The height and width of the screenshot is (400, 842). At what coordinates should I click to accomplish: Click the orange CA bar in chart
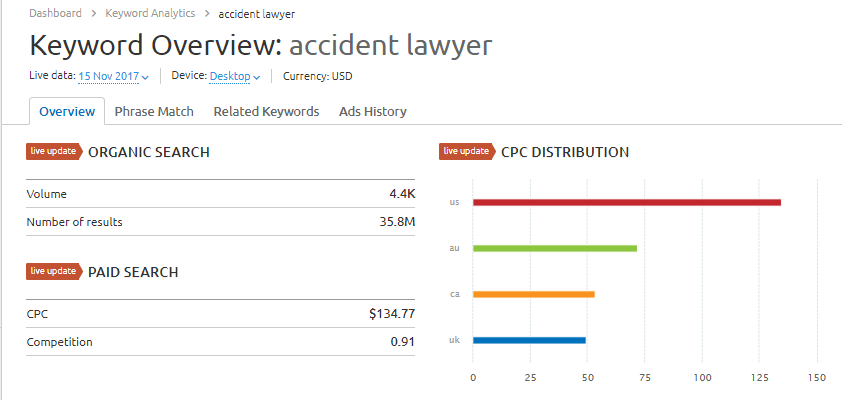pos(534,294)
